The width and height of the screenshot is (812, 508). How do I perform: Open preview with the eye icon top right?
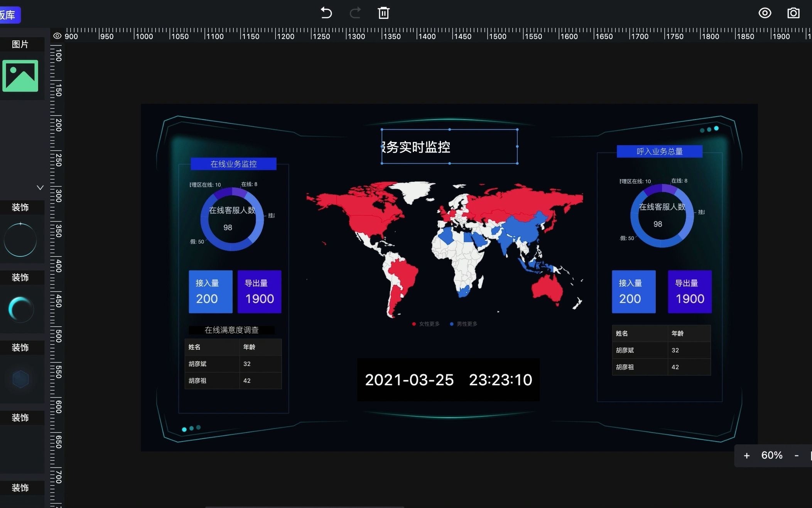pos(765,13)
